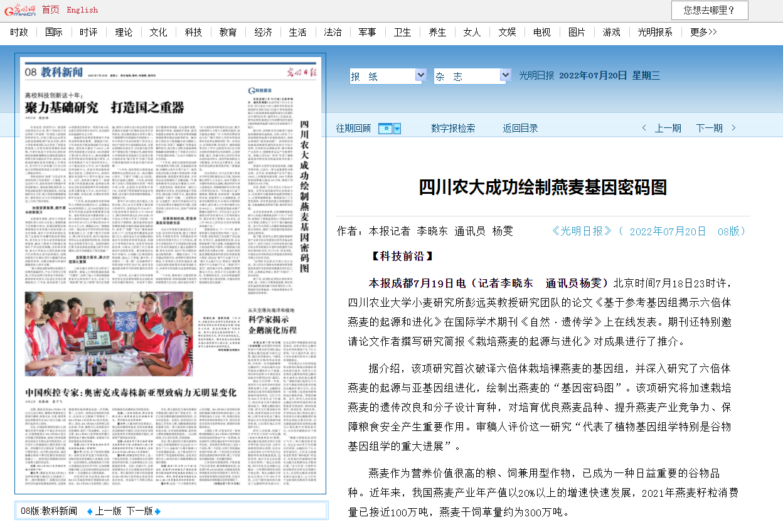Screen dimensions: 783x532
Task: Open the calendar icon beside 往期回顾
Action: click(385, 129)
